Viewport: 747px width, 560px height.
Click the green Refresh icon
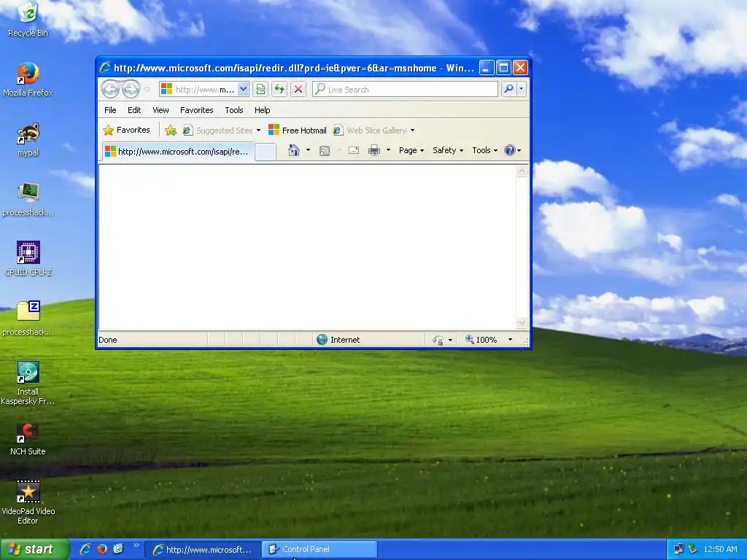pos(279,89)
